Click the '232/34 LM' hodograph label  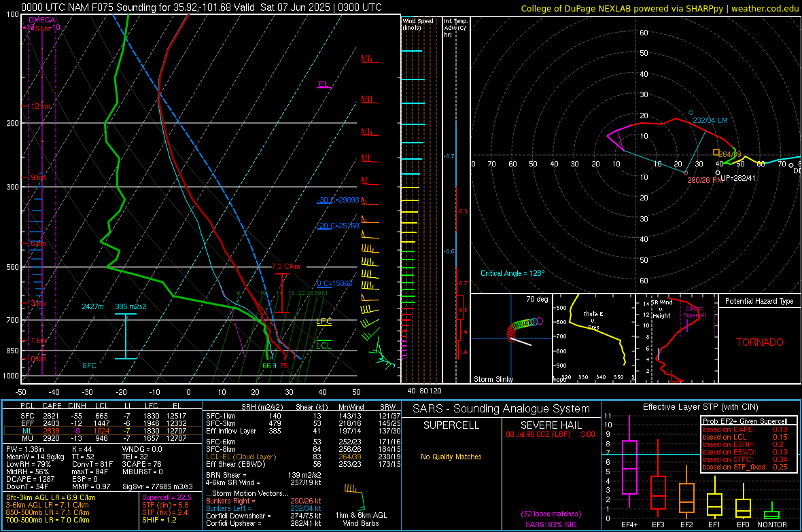pos(710,120)
